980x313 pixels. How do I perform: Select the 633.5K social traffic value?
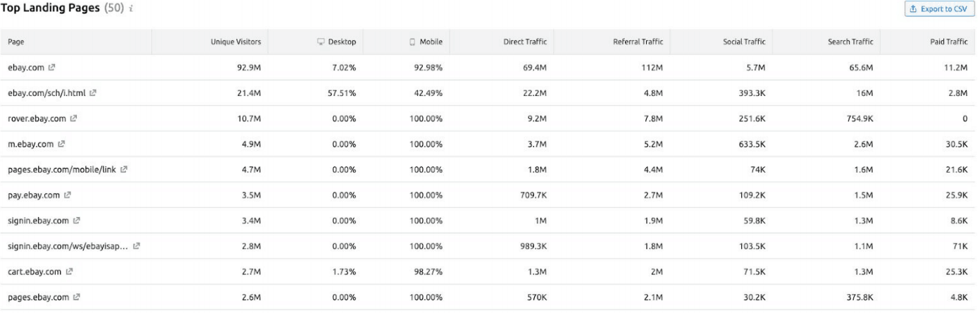[x=751, y=144]
